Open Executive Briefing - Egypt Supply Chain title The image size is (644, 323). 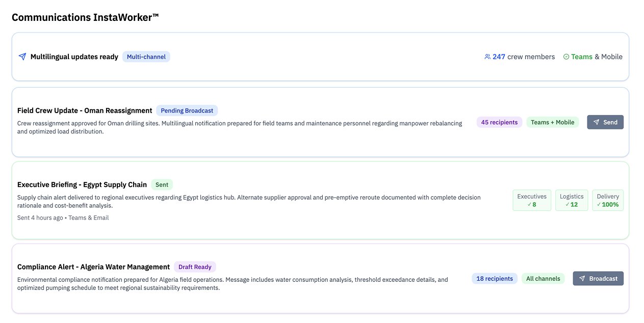(x=82, y=185)
